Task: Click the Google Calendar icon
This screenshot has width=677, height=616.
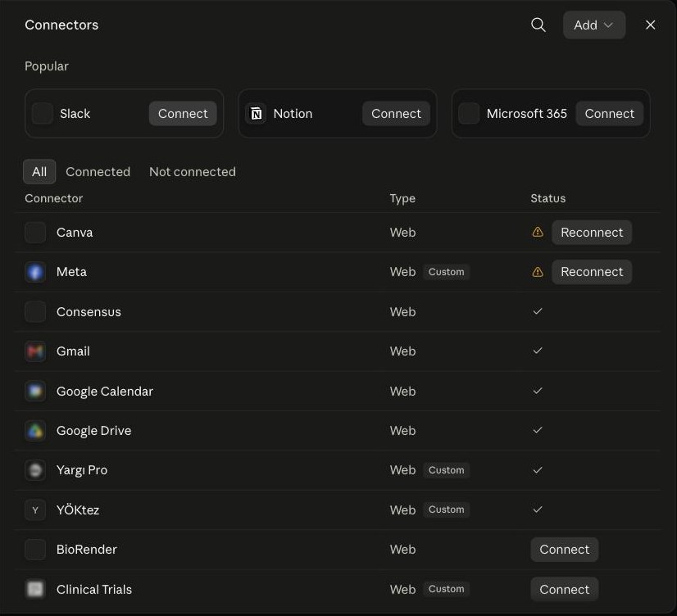Action: (x=35, y=392)
